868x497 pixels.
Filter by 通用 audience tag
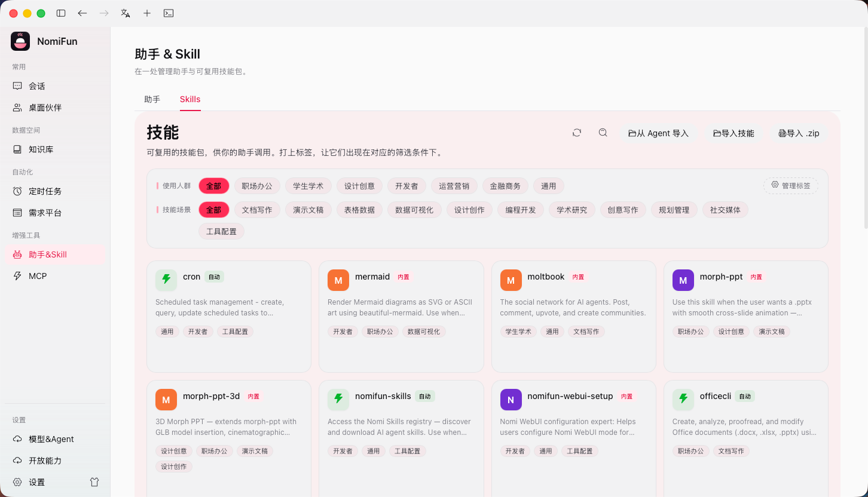click(549, 186)
